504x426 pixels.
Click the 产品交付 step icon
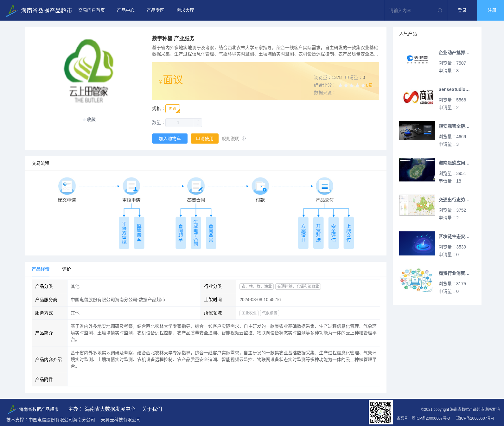[325, 186]
